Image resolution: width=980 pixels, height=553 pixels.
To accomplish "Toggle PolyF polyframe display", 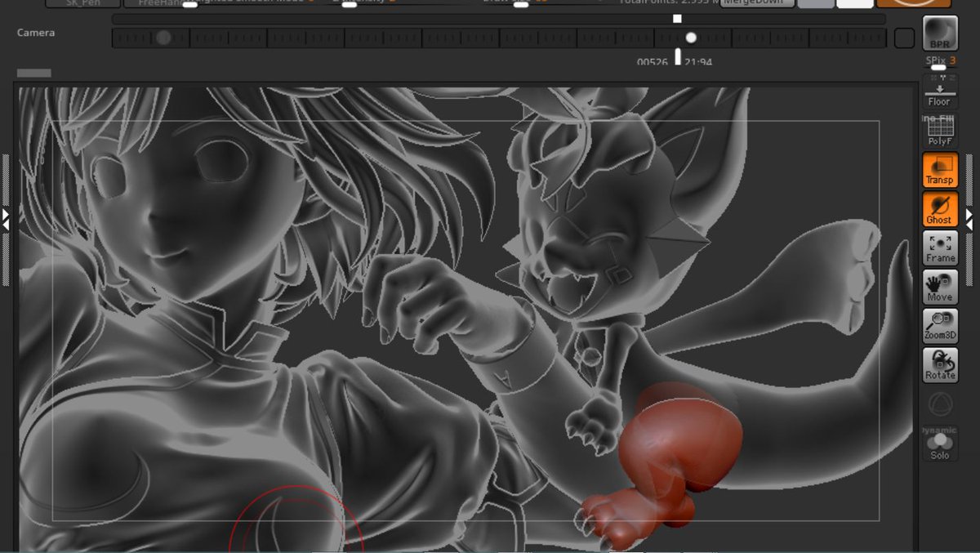I will pyautogui.click(x=940, y=131).
